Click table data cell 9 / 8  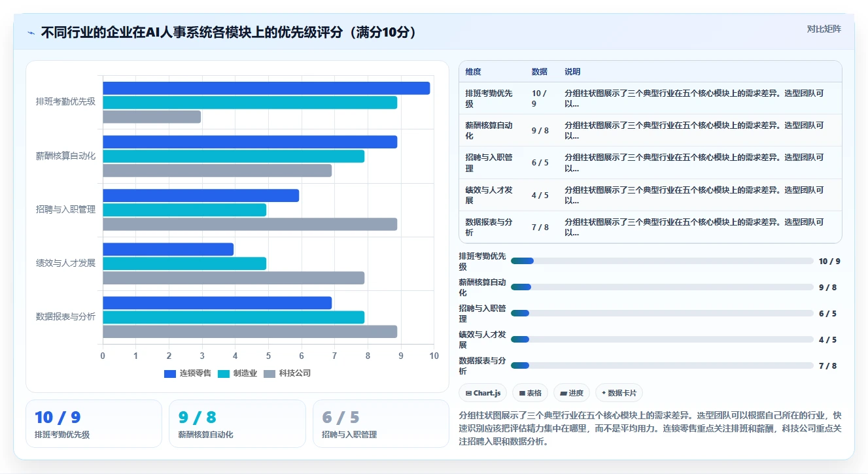tap(540, 131)
